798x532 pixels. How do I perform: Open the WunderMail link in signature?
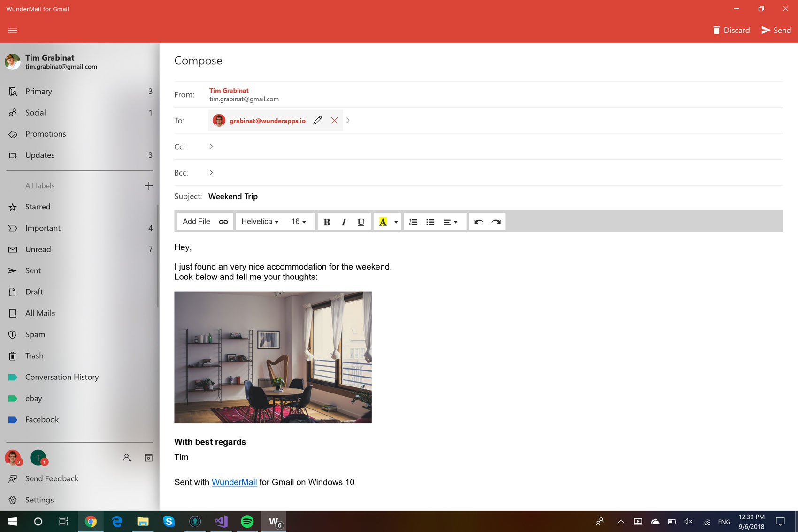[234, 482]
